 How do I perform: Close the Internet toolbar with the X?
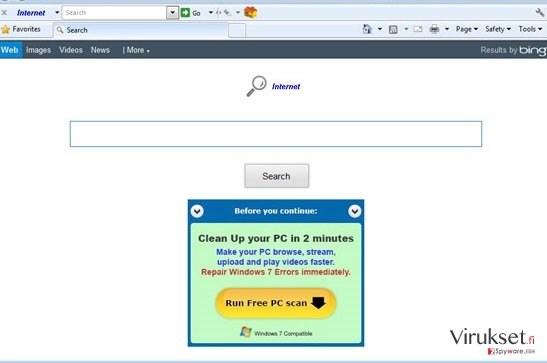[4, 13]
